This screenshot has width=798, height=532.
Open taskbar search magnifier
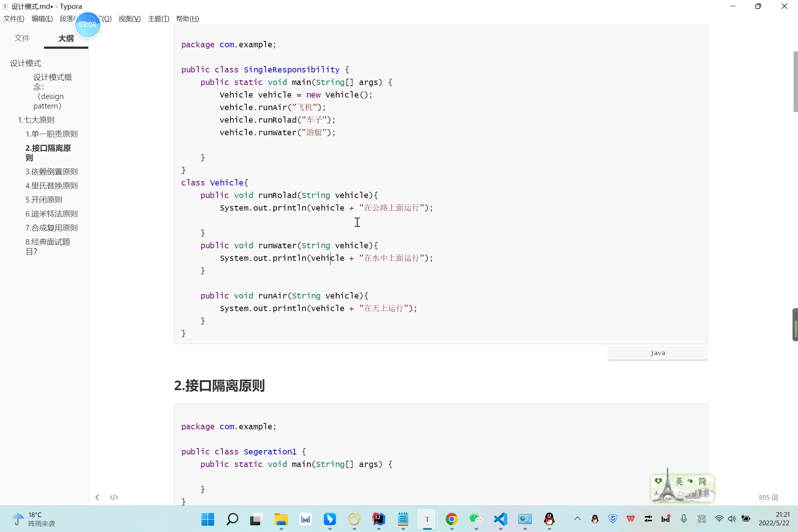pyautogui.click(x=232, y=519)
